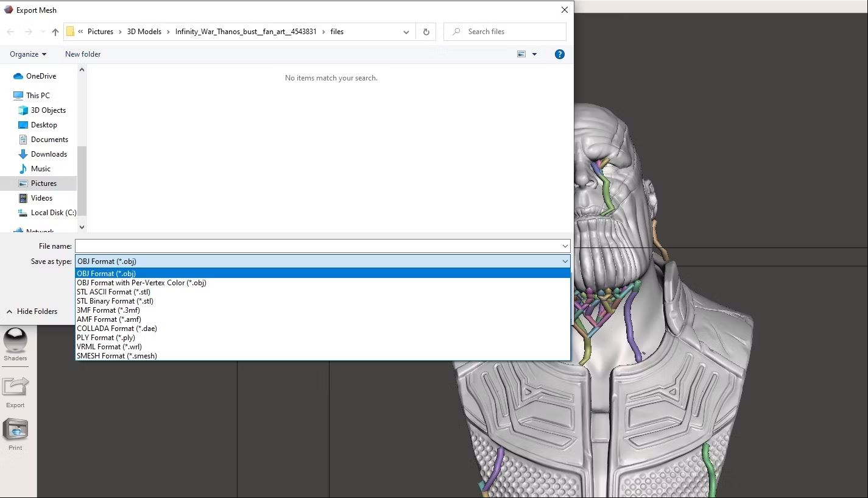Change the view layout icon

point(521,54)
